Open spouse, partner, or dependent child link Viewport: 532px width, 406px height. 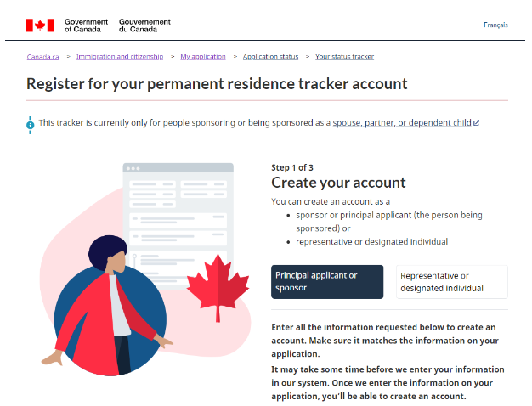click(402, 123)
